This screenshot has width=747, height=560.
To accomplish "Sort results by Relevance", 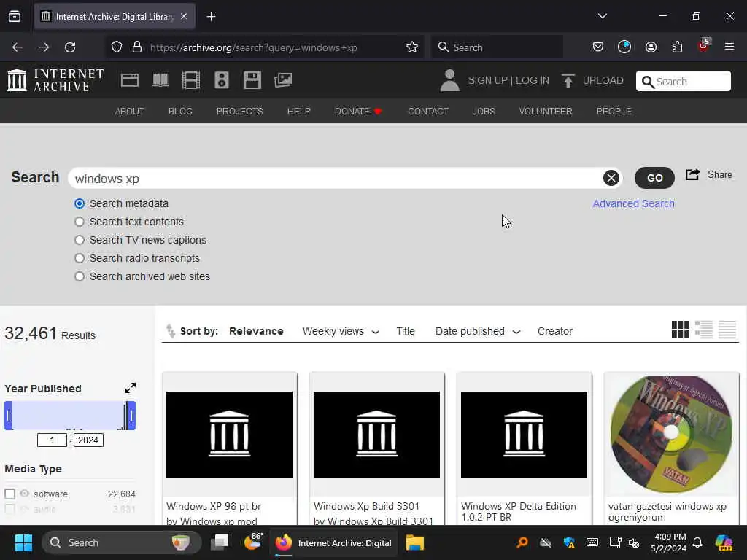I will click(256, 331).
